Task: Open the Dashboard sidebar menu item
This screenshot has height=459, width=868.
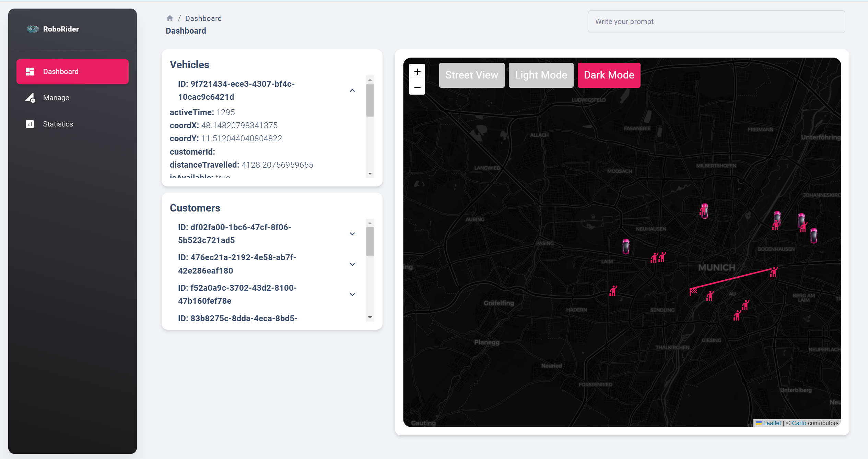Action: tap(72, 72)
